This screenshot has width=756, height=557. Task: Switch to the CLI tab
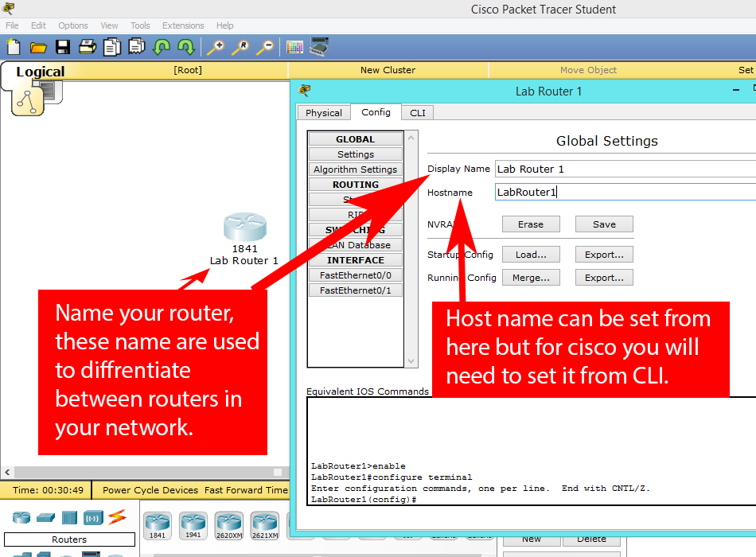(417, 112)
